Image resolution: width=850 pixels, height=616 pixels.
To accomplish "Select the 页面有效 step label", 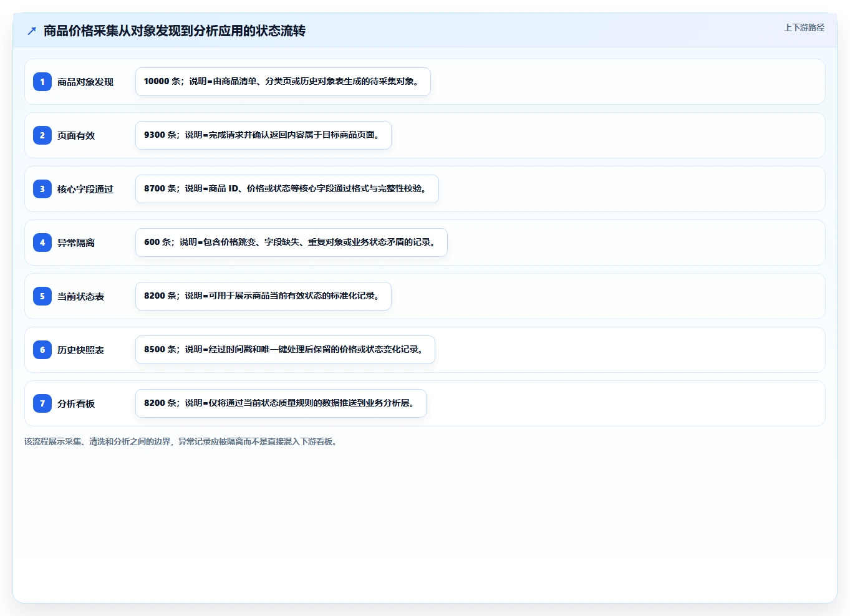I will click(76, 136).
